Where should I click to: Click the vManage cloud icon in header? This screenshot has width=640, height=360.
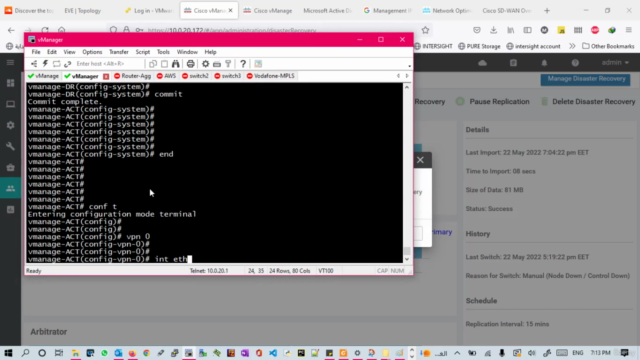pos(482,63)
